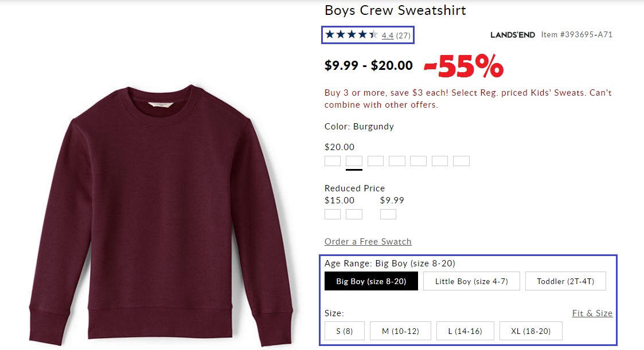This screenshot has width=644, height=350.
Task: Click the (27) review count
Action: point(403,36)
